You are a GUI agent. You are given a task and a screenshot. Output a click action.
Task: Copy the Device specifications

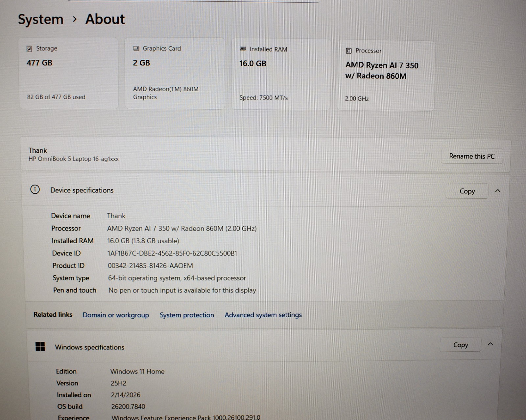pos(467,191)
